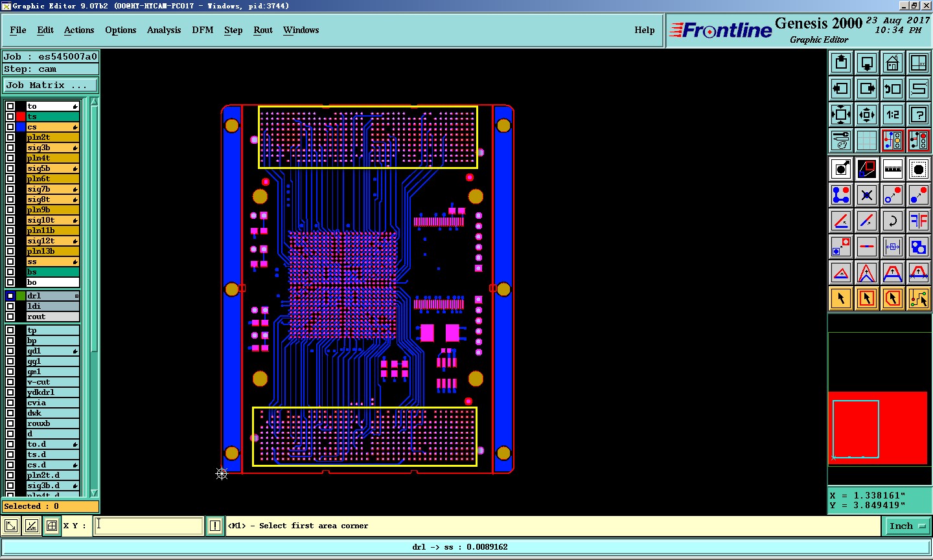
Task: Toggle the checkbox for layer drl
Action: [10, 296]
